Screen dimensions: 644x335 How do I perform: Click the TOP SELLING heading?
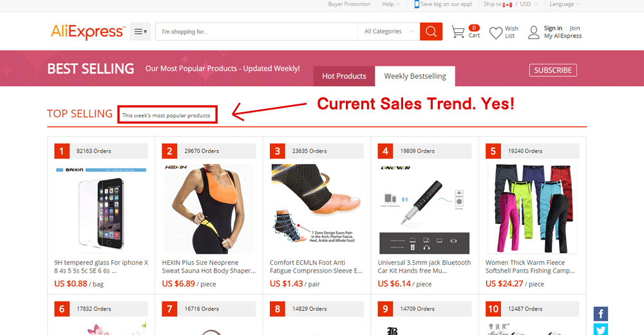[x=80, y=113]
